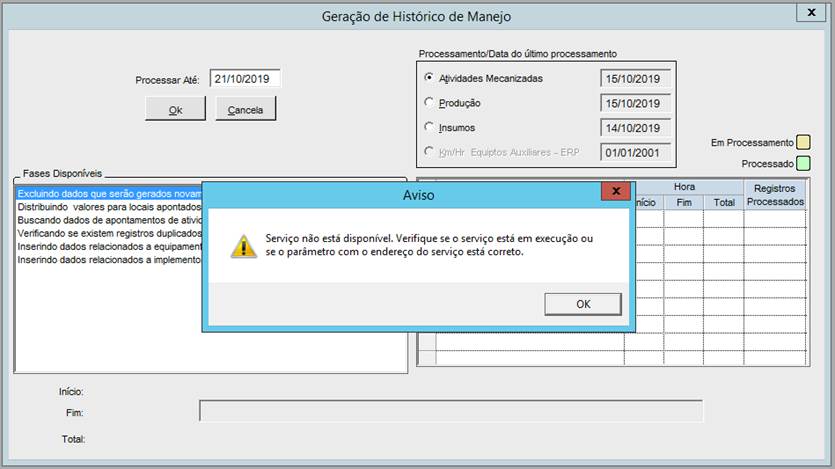This screenshot has width=835, height=469.
Task: Click the Aviso message text
Action: (429, 245)
